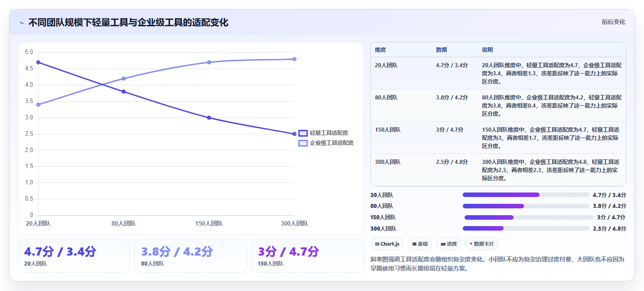Image resolution: width=644 pixels, height=291 pixels.
Task: Click the 80人团队 x-axis label
Action: click(124, 223)
